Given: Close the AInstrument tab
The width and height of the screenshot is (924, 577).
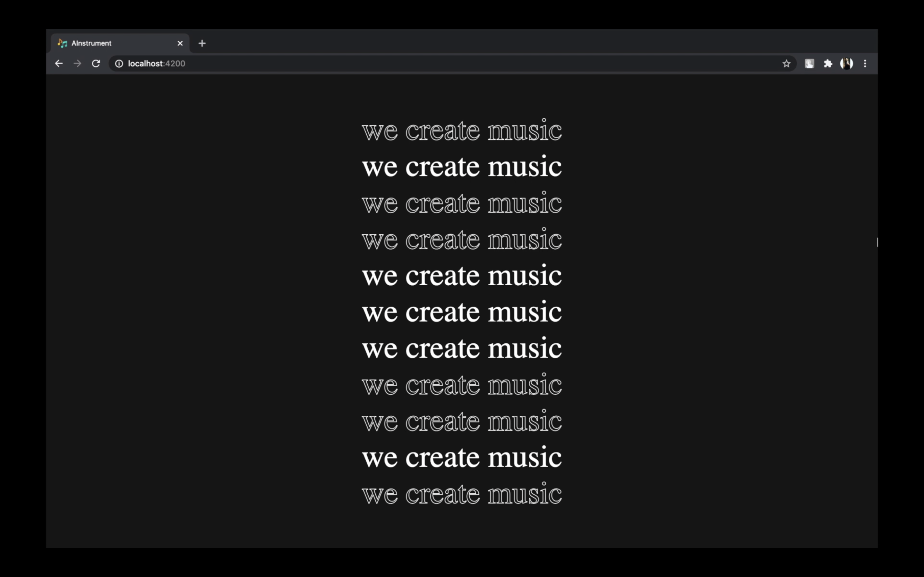Looking at the screenshot, I should (180, 43).
